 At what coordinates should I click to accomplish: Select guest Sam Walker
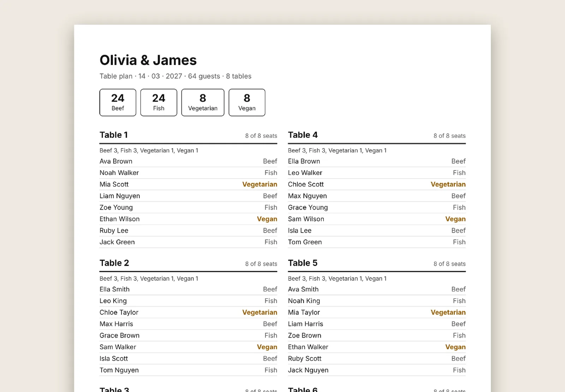point(118,347)
